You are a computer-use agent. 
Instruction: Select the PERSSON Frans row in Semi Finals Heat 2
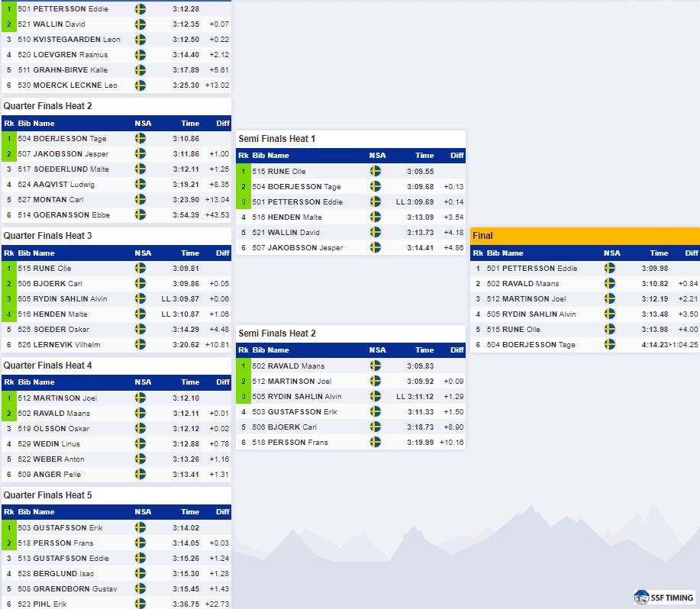click(351, 442)
